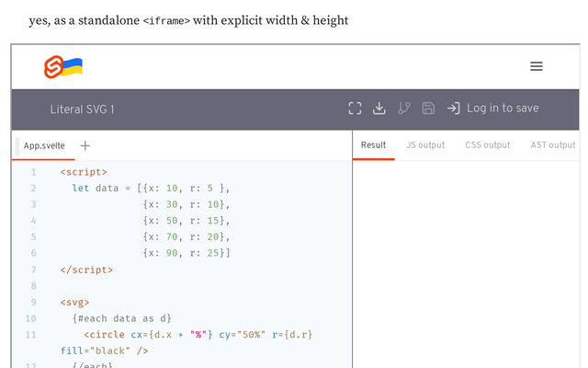Add a new component with the plus icon
588x368 pixels.
[x=85, y=145]
